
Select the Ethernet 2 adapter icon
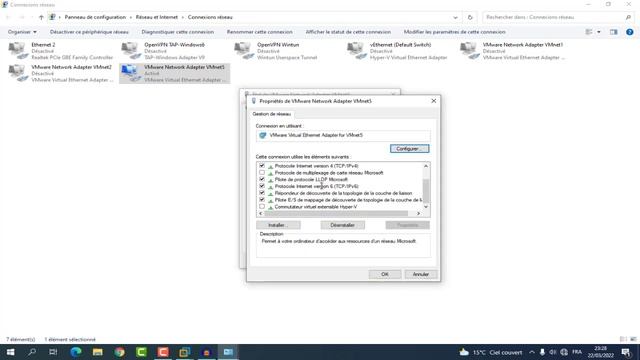tap(18, 51)
